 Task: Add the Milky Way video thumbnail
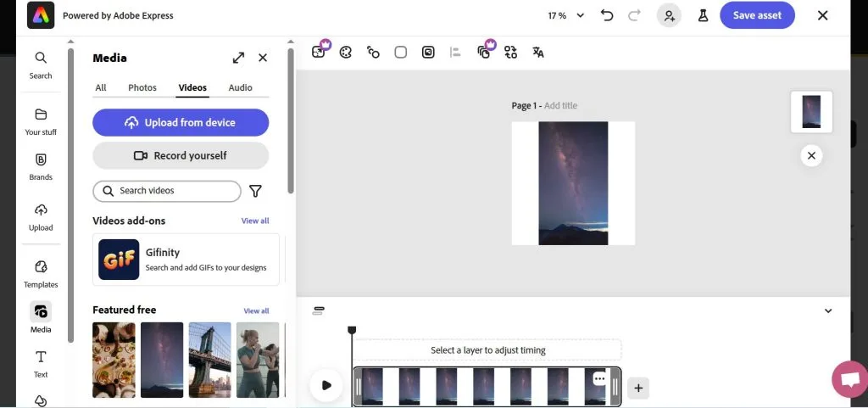162,360
